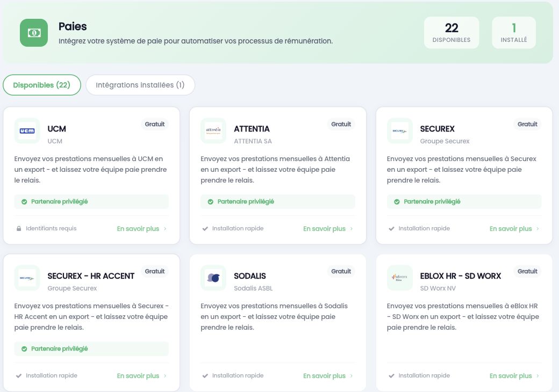Click the chevron arrow on Sodalis card
This screenshot has height=392, width=559.
352,376
